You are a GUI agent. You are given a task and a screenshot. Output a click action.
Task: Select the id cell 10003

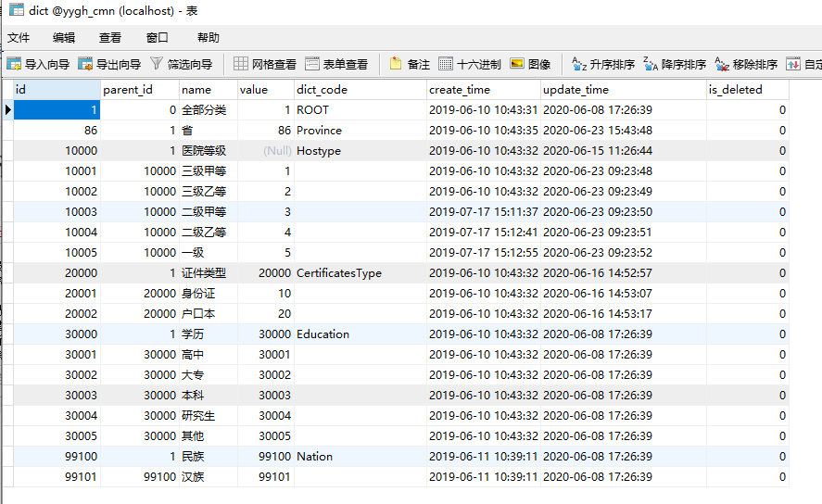pos(57,212)
